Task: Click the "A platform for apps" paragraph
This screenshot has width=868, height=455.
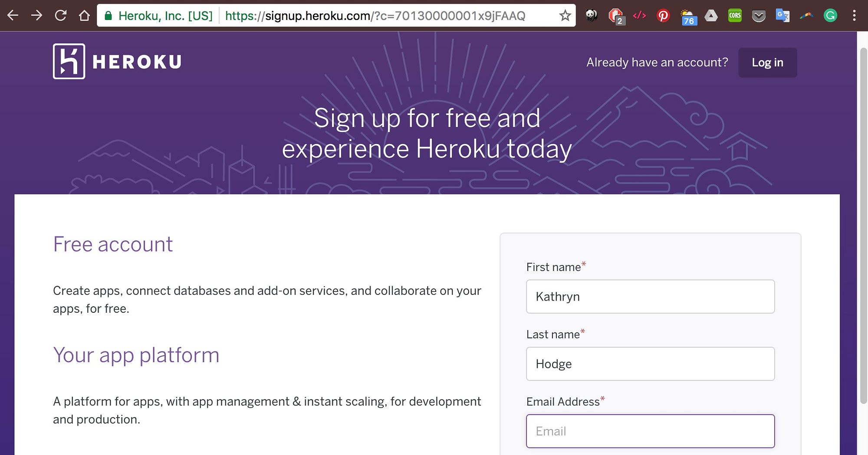Action: click(267, 410)
